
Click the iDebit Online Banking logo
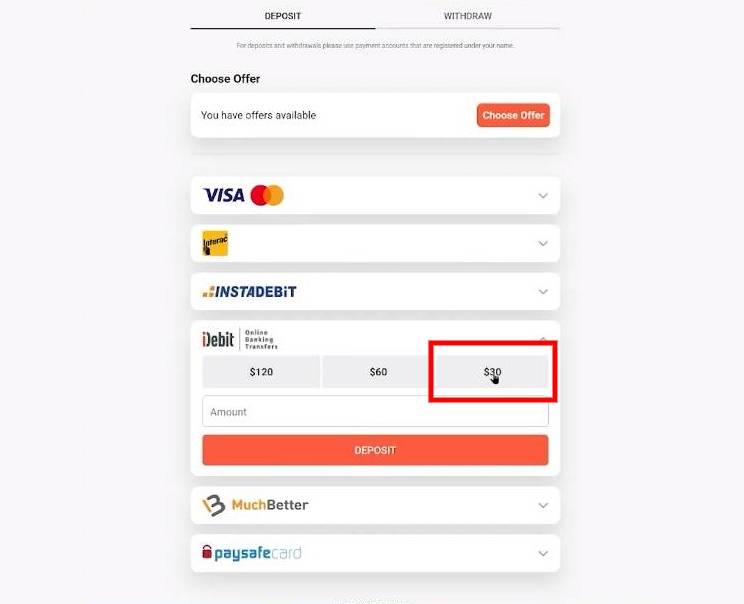(x=240, y=339)
